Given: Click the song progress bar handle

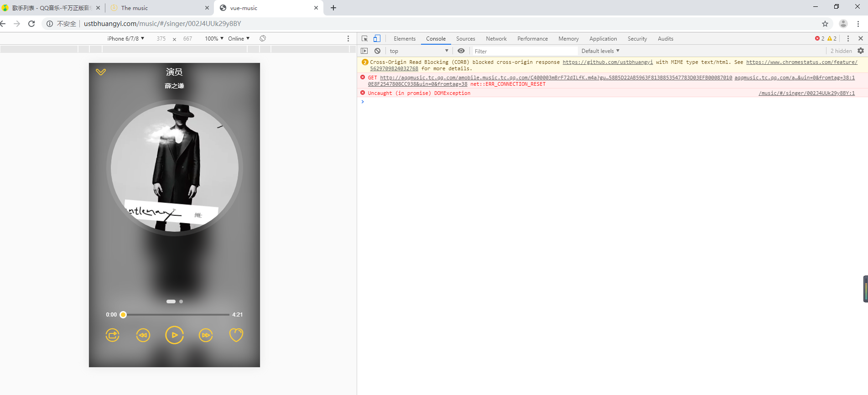Looking at the screenshot, I should (123, 315).
